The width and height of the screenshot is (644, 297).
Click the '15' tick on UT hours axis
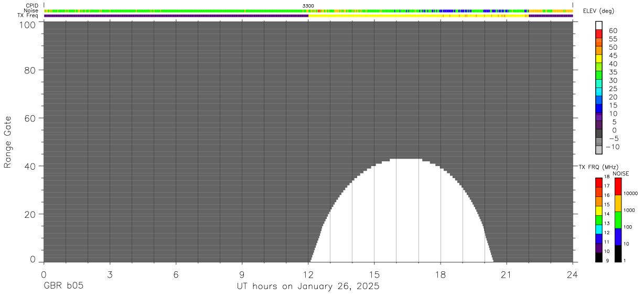(x=374, y=274)
